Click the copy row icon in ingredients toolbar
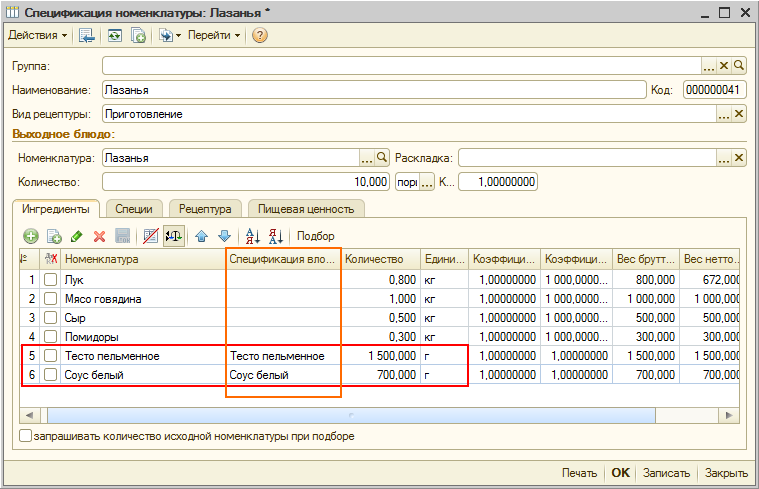Image resolution: width=759 pixels, height=489 pixels. tap(54, 236)
